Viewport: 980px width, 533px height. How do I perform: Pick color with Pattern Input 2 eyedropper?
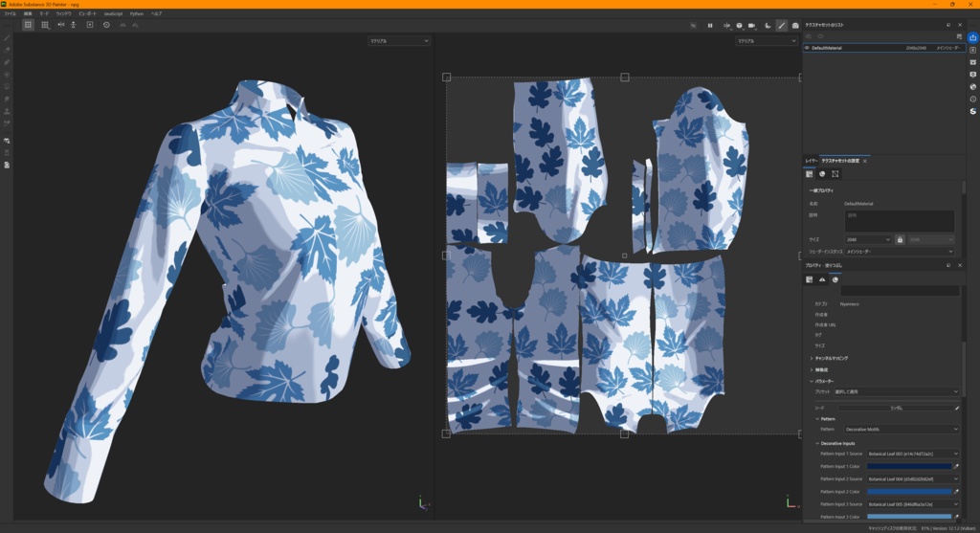click(x=956, y=491)
